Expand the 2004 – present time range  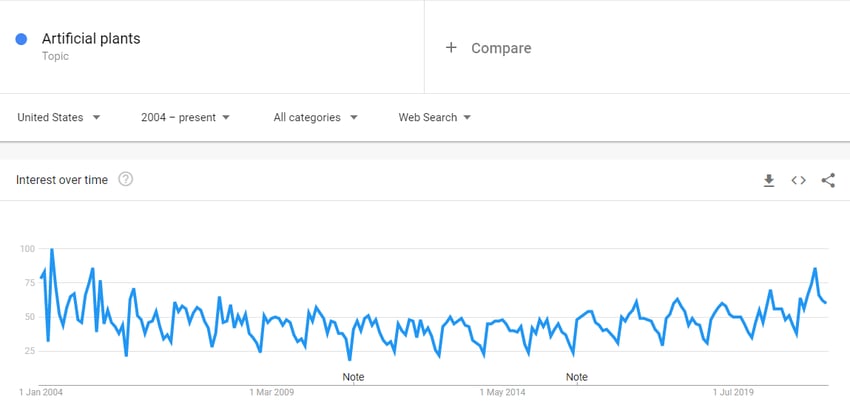click(x=185, y=117)
